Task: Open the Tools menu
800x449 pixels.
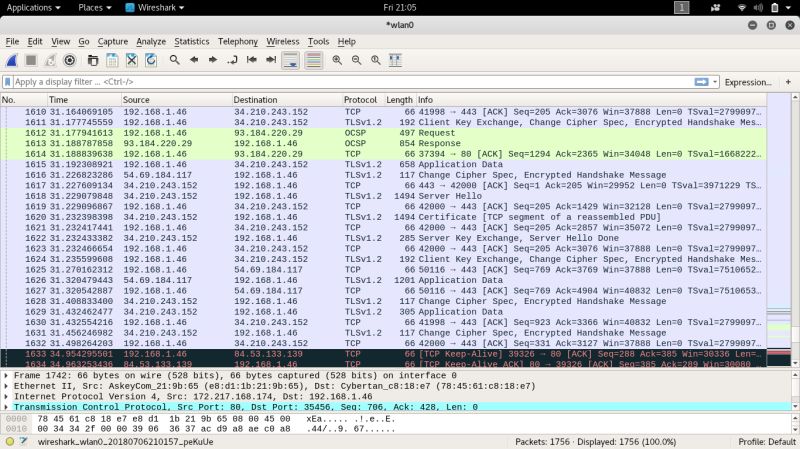Action: pos(318,41)
